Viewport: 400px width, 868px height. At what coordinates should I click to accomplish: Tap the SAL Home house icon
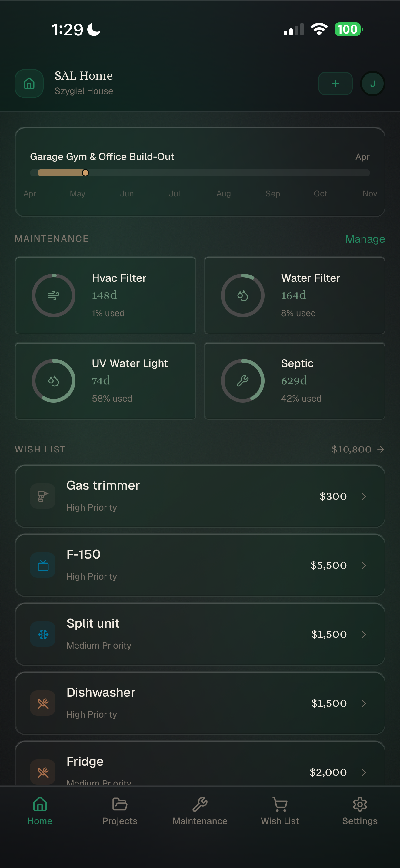[x=29, y=84]
